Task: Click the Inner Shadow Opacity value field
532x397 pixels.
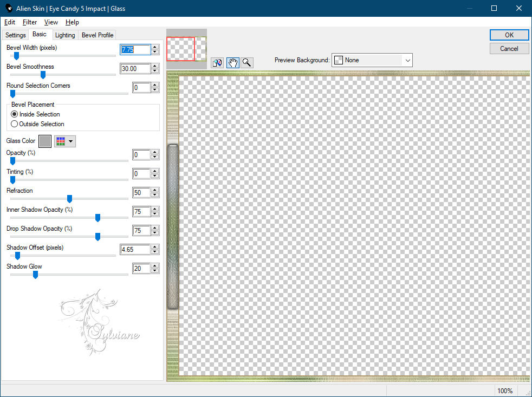Action: coord(141,212)
